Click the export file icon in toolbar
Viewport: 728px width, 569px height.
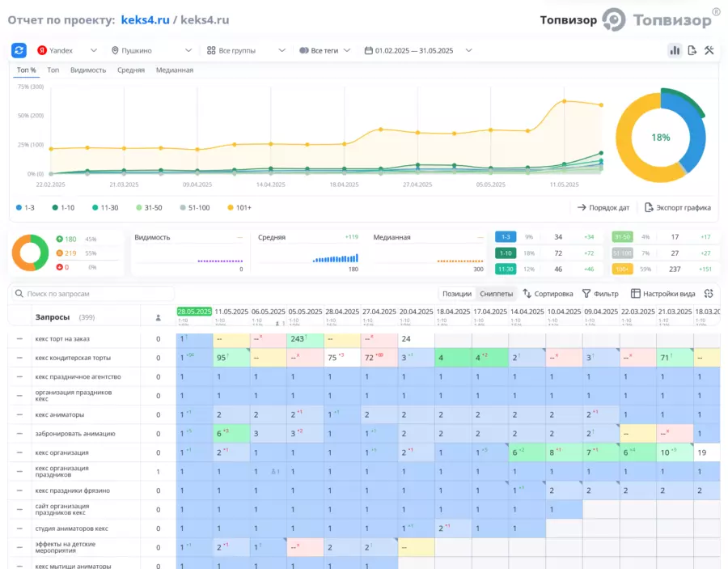692,50
